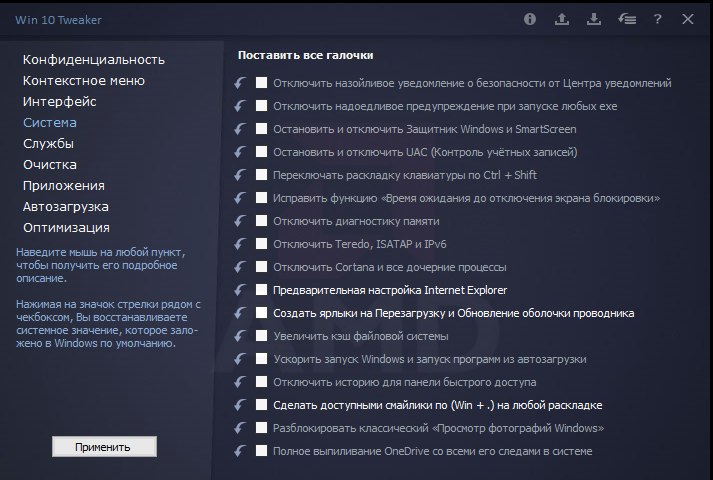Restore default for UAC row
713x480 pixels.
240,152
